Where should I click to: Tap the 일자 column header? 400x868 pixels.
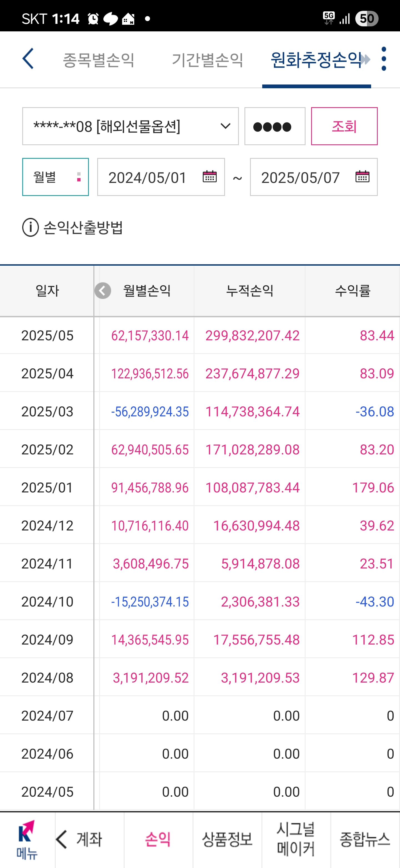(47, 290)
